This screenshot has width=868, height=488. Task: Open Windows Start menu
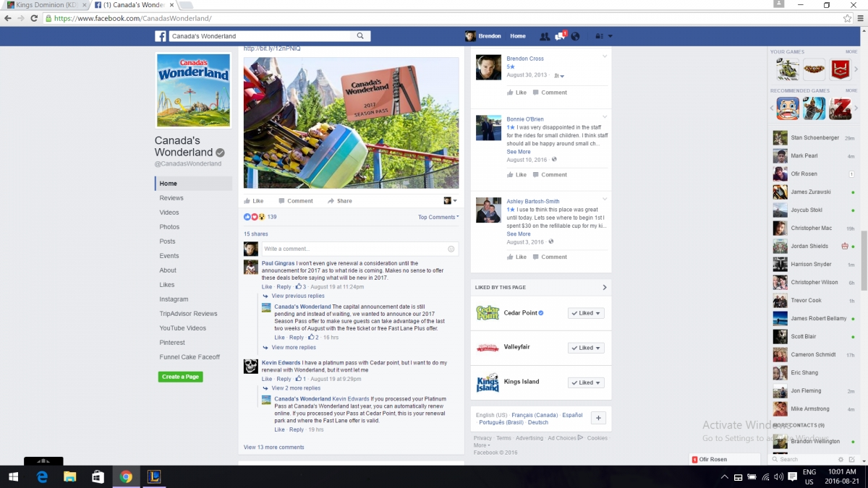click(13, 476)
